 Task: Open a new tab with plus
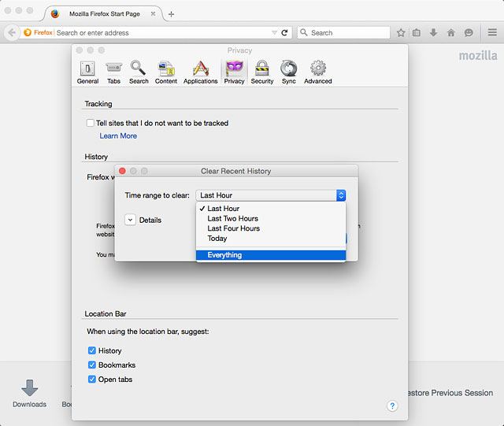[x=172, y=14]
